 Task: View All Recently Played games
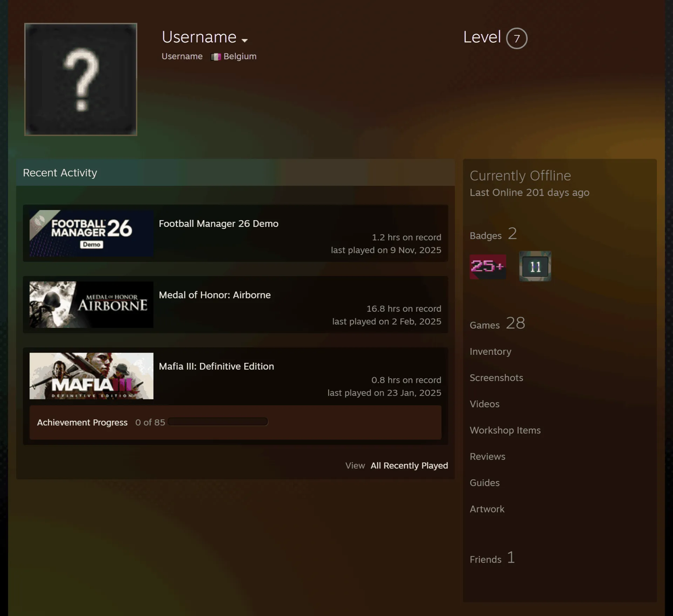409,466
